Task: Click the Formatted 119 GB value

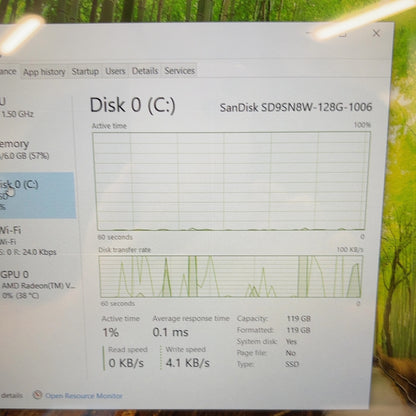Action: (x=299, y=330)
